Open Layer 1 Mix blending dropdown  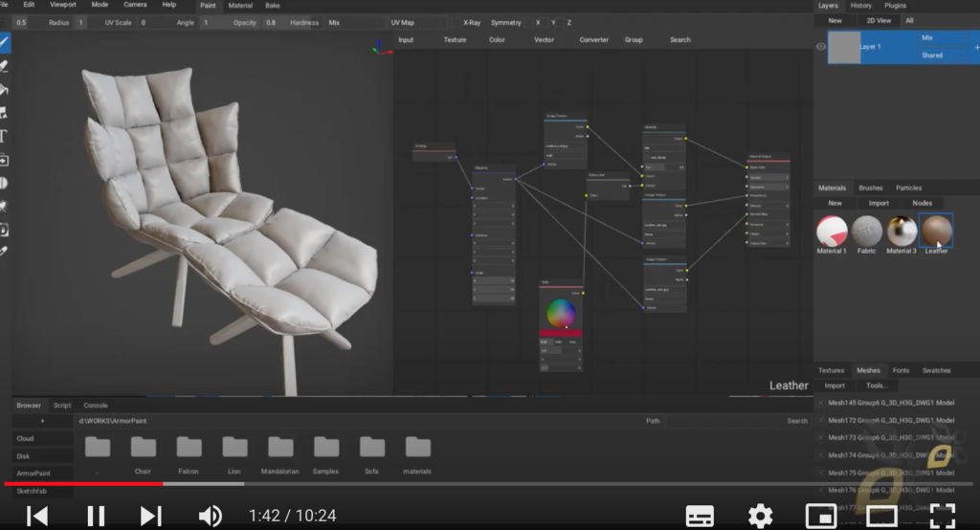pyautogui.click(x=942, y=38)
